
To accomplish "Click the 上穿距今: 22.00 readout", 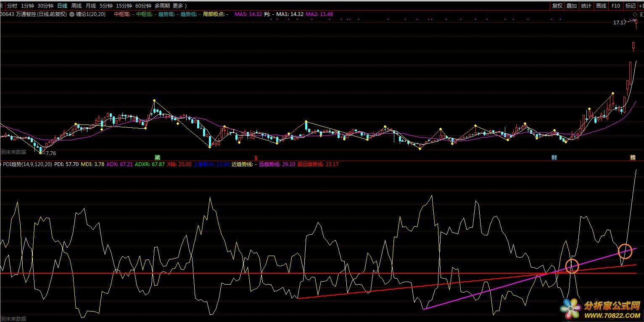I will (x=211, y=164).
